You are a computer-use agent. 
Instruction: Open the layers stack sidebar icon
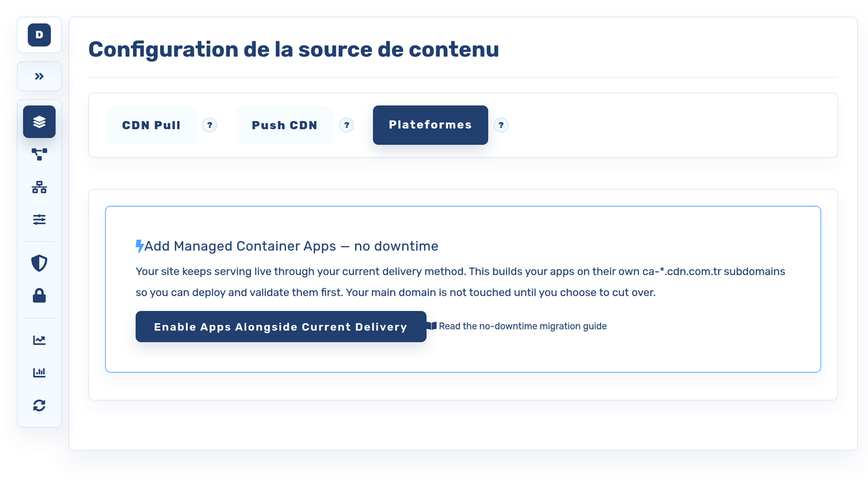39,122
